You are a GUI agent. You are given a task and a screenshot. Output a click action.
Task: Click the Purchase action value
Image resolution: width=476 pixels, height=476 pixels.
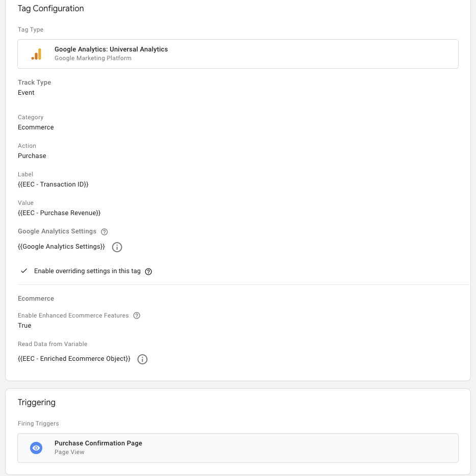coord(32,156)
